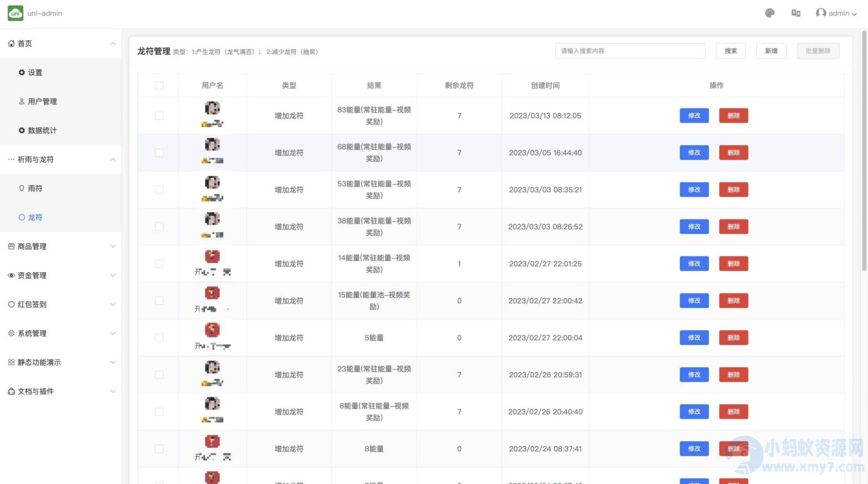
Task: Check the row created 2023/02/26 20:59:31
Action: coord(159,374)
